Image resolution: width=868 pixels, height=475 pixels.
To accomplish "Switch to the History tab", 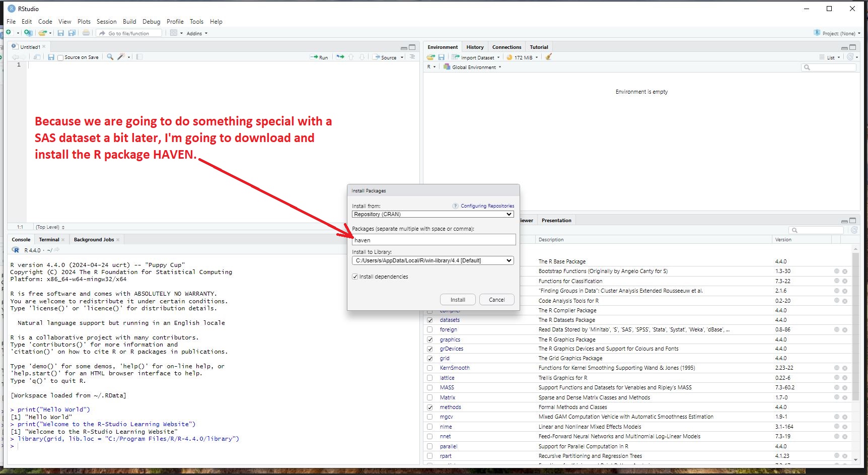I will [474, 47].
